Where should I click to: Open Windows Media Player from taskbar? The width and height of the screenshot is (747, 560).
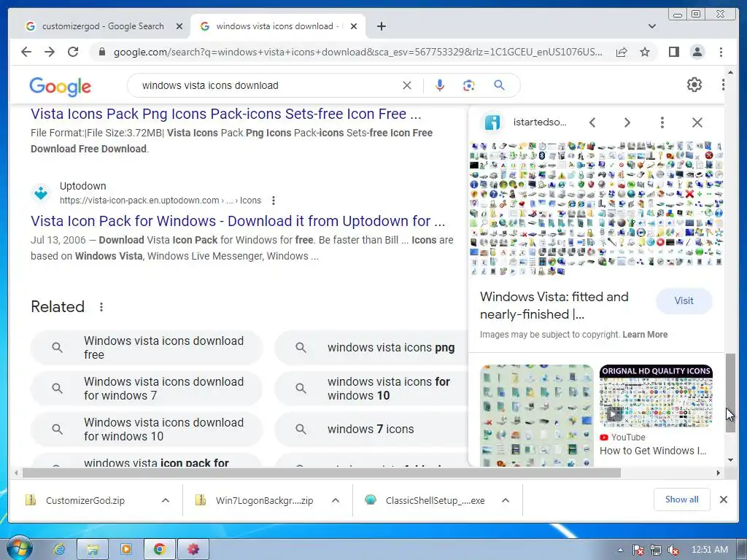pos(125,550)
